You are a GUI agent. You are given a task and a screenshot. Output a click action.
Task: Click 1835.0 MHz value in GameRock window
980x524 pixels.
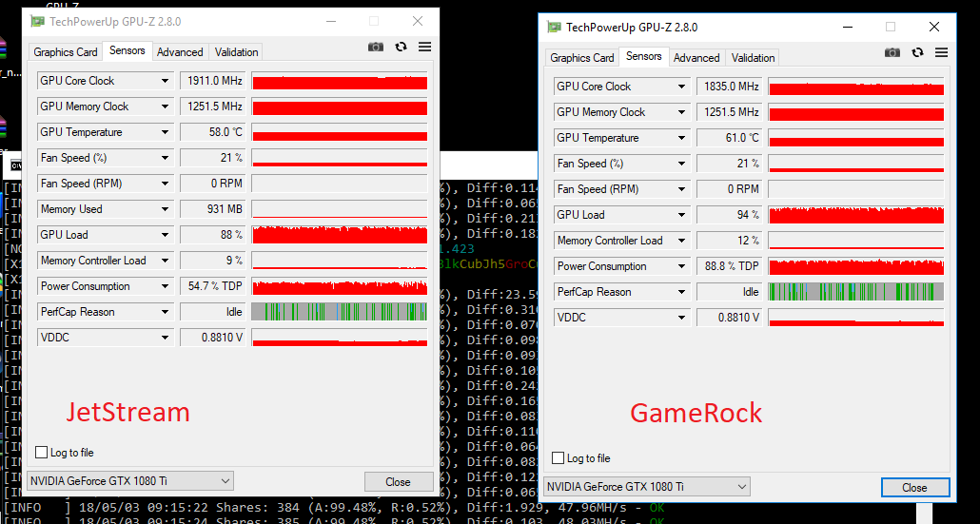click(x=730, y=87)
